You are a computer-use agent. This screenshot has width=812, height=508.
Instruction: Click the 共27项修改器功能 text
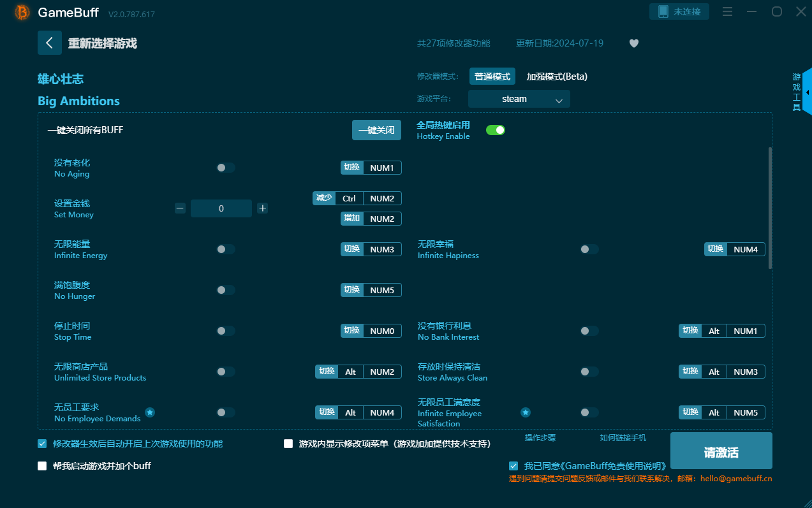tap(454, 43)
